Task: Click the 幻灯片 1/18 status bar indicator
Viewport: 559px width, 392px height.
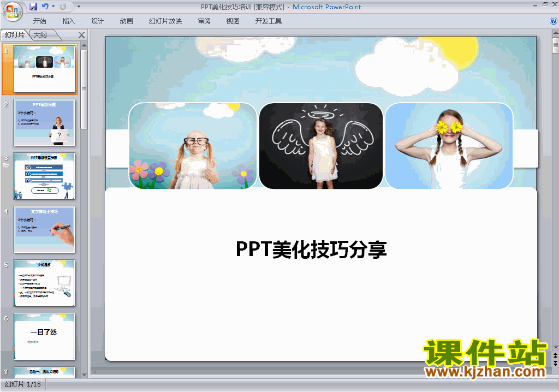Action: pos(23,384)
